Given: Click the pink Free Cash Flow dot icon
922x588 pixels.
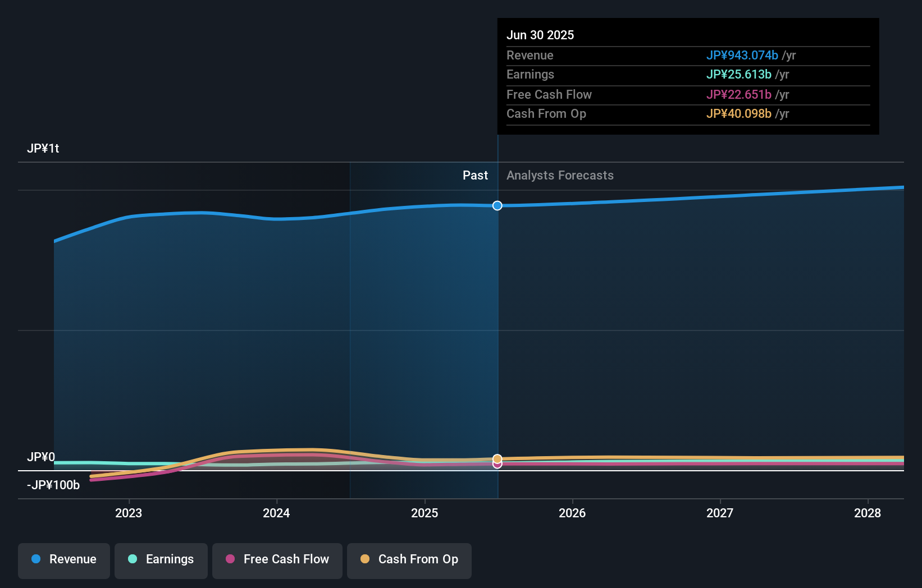Looking at the screenshot, I should pos(231,559).
